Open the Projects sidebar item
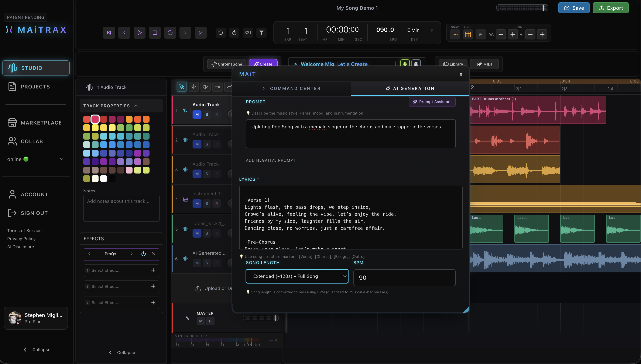 point(36,87)
